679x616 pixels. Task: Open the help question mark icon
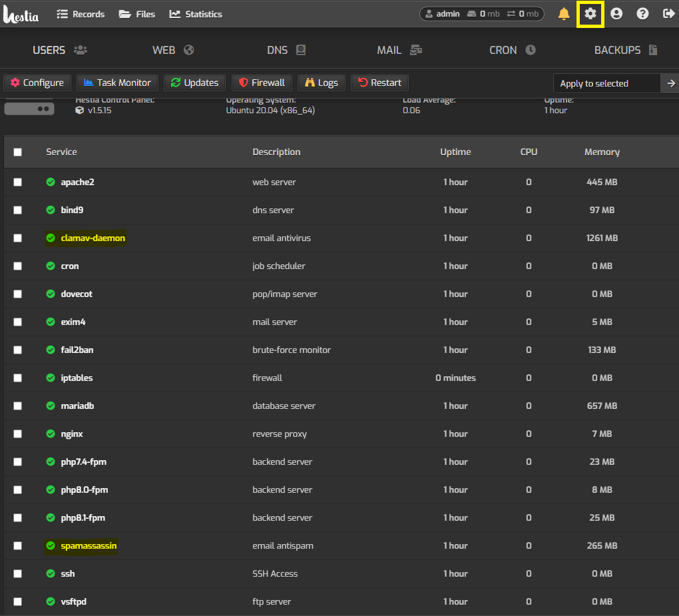[642, 14]
